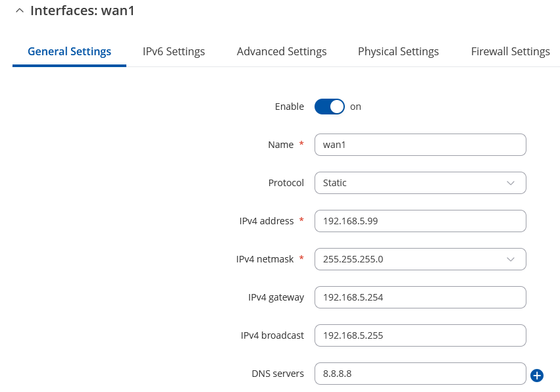Click the DNS servers field showing 8.8.8.8
560x392 pixels.
(420, 374)
